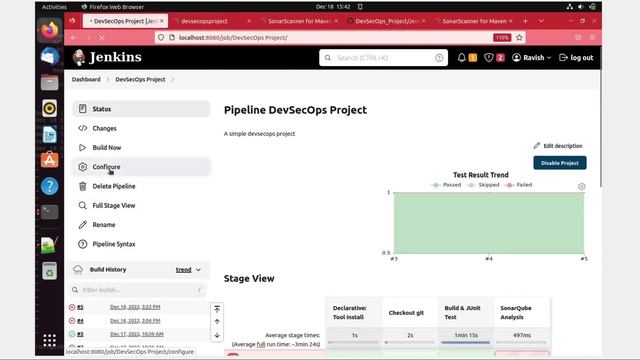Viewport: 640px width, 360px height.
Task: Click the Dec 18, 2022, 3:22 PM build date
Action: (x=135, y=307)
